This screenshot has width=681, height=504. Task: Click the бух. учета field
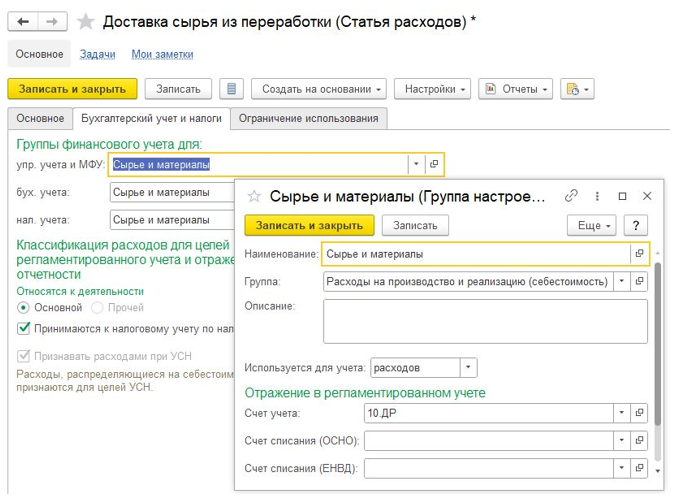coord(172,192)
